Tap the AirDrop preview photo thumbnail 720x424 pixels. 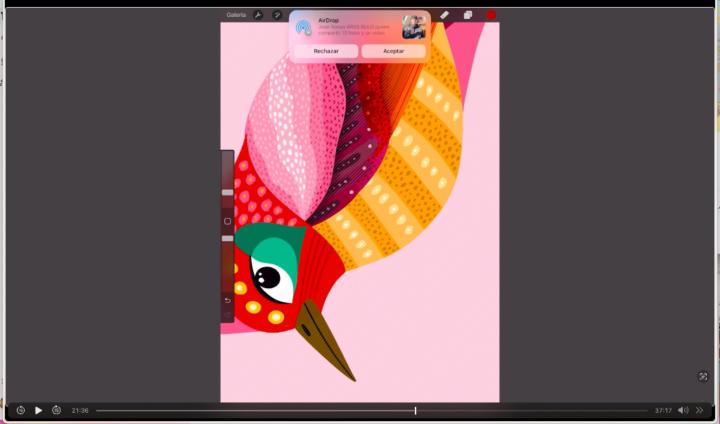(413, 27)
